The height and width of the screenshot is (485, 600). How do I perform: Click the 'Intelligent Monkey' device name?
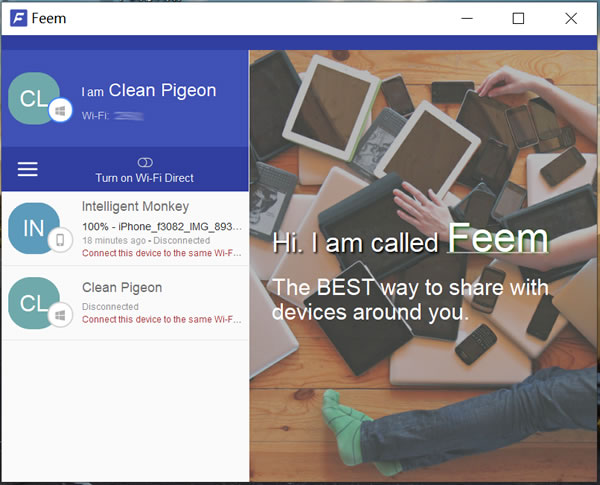[135, 207]
